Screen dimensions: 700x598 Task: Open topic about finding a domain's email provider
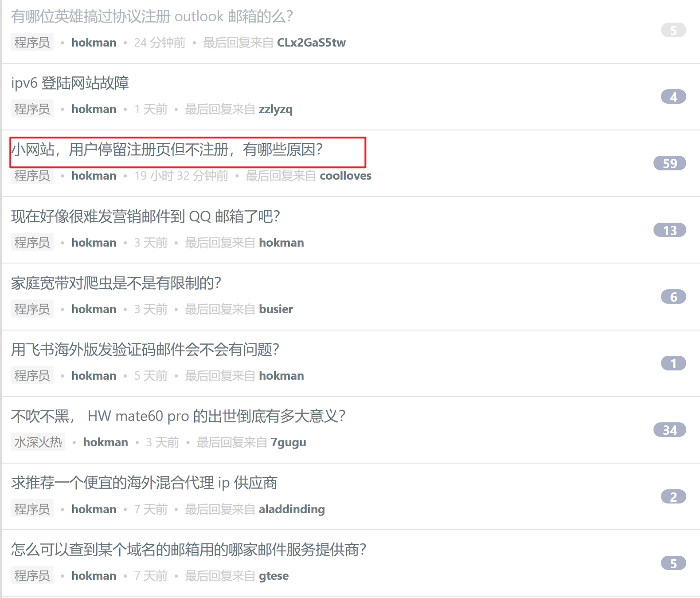(x=189, y=550)
